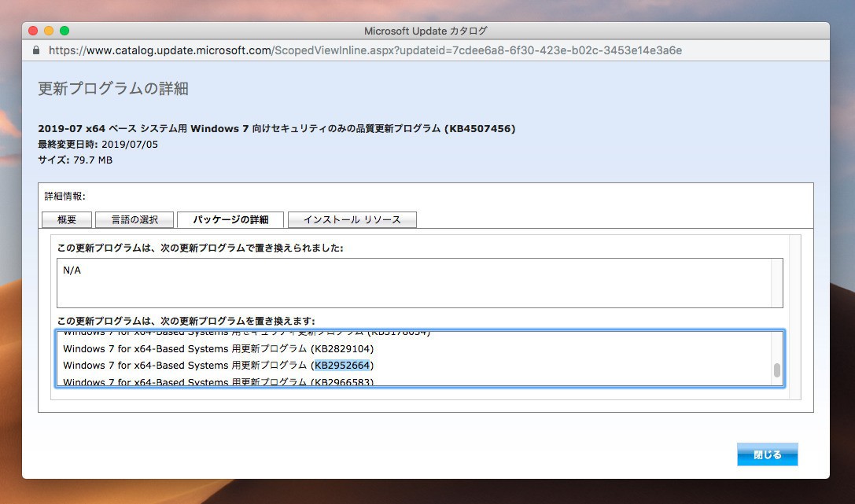Click the lock icon in address bar
The height and width of the screenshot is (504, 855).
click(x=36, y=50)
